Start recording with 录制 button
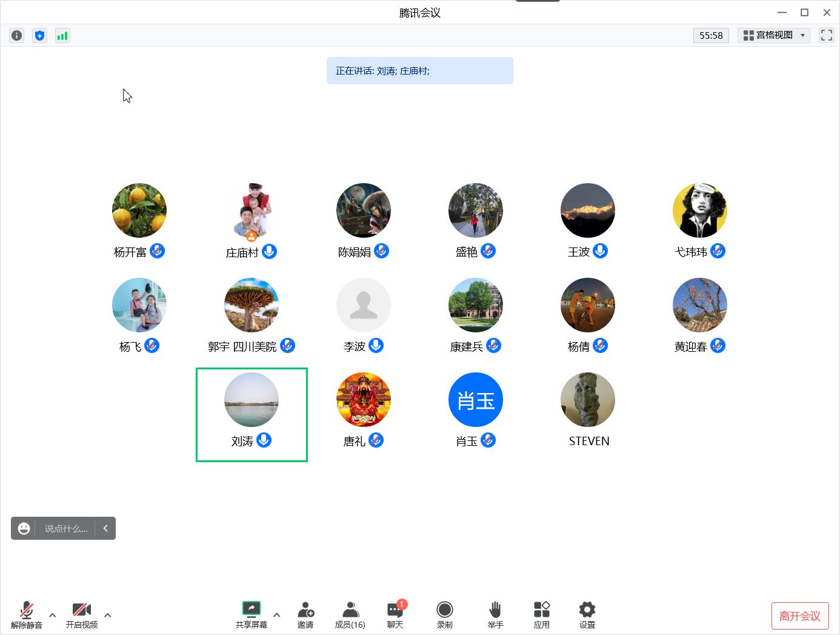This screenshot has width=840, height=635. click(x=444, y=614)
